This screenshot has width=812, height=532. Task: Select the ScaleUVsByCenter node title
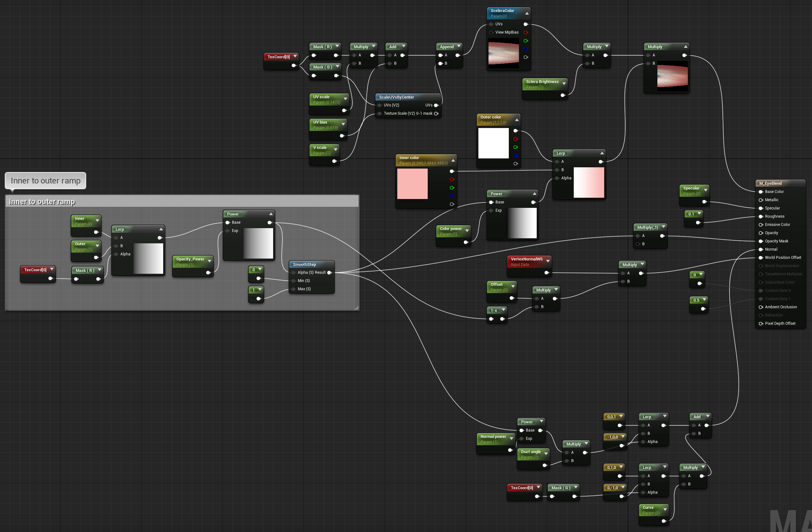coord(396,97)
